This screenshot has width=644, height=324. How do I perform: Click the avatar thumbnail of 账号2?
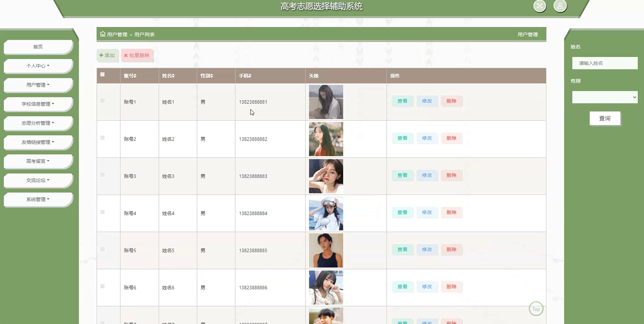tap(326, 139)
